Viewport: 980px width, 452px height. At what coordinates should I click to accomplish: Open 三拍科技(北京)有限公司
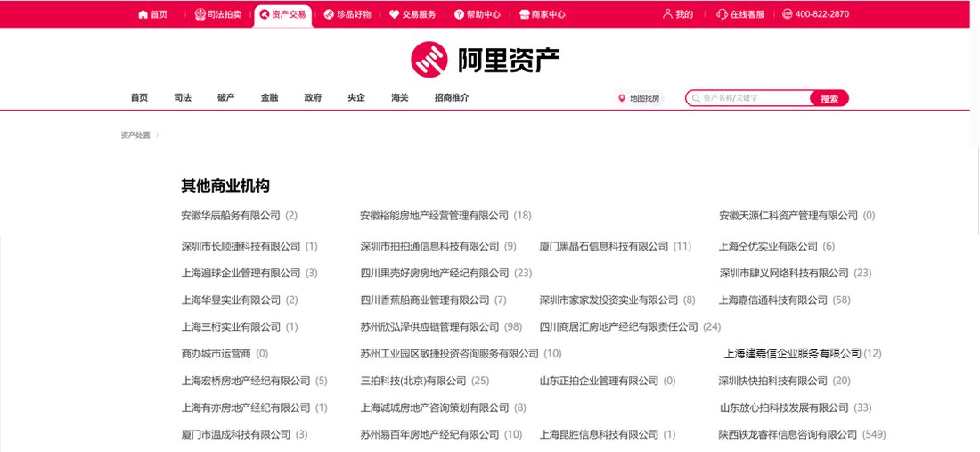coord(413,381)
